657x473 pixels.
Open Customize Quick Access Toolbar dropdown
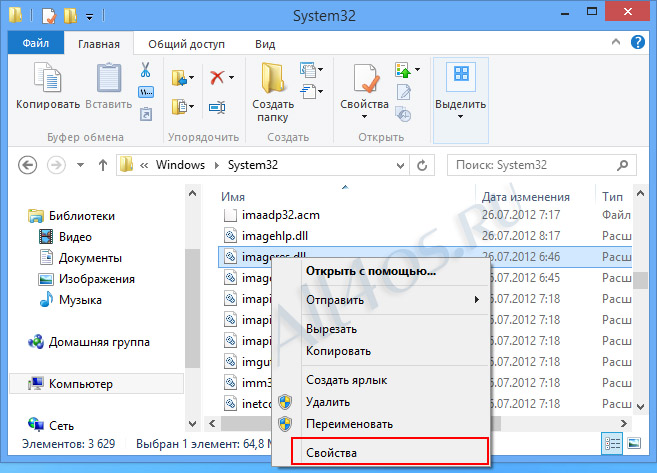pos(89,17)
